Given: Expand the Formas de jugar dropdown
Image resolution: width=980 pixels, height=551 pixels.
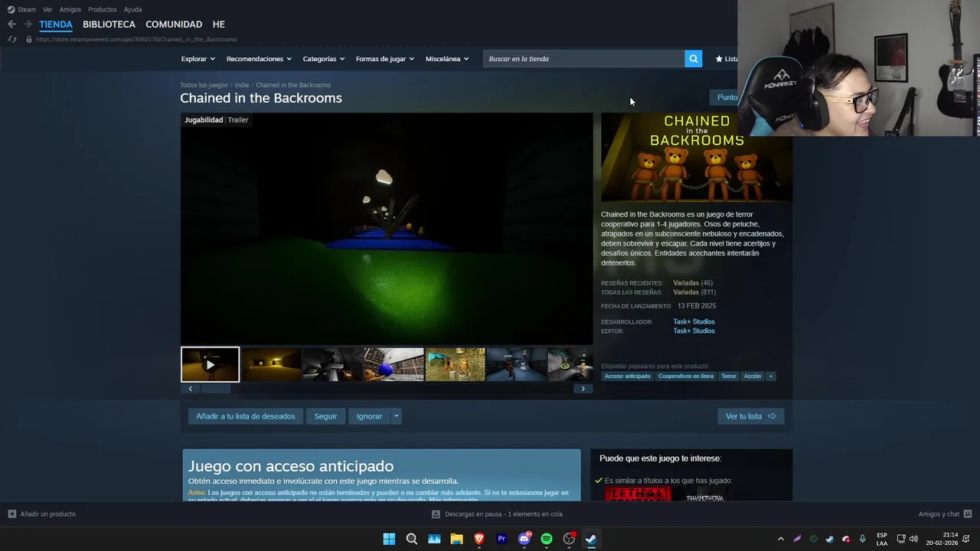Looking at the screenshot, I should pyautogui.click(x=384, y=59).
